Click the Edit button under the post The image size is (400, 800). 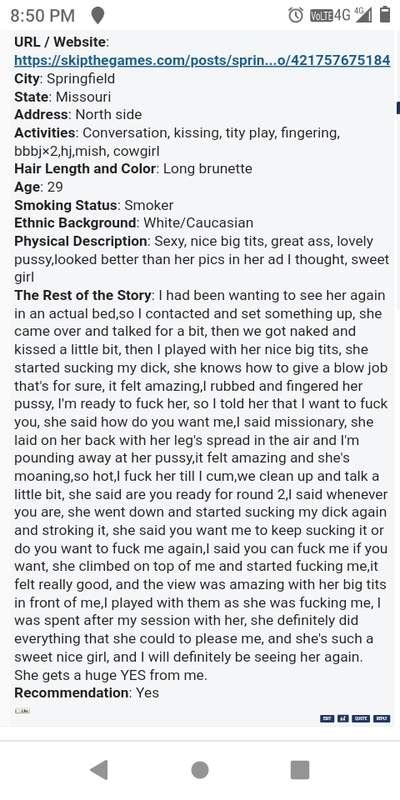coord(327,718)
